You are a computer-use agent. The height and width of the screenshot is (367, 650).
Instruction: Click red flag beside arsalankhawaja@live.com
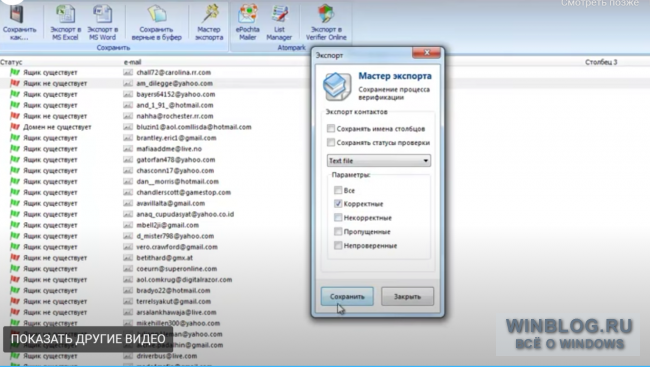point(15,312)
